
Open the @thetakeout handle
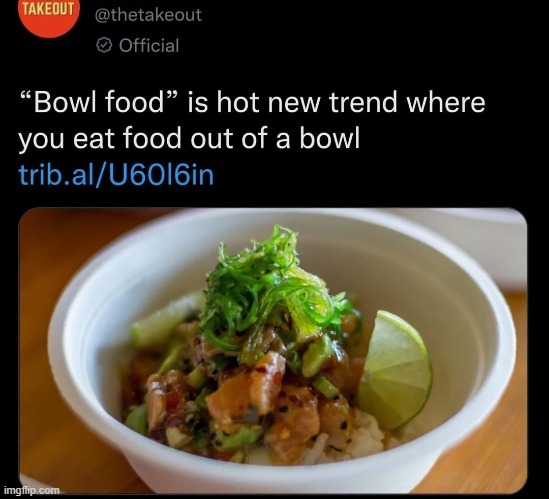point(148,15)
